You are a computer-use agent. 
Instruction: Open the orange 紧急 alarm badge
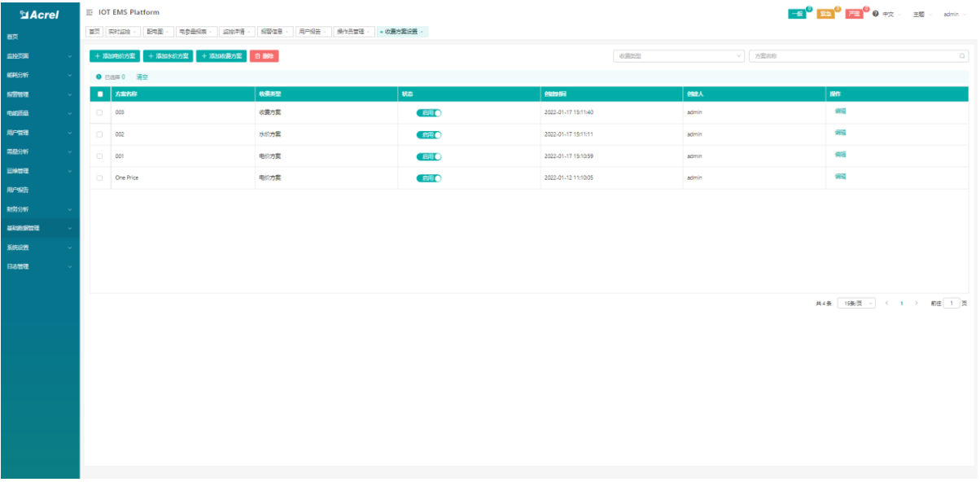click(825, 15)
